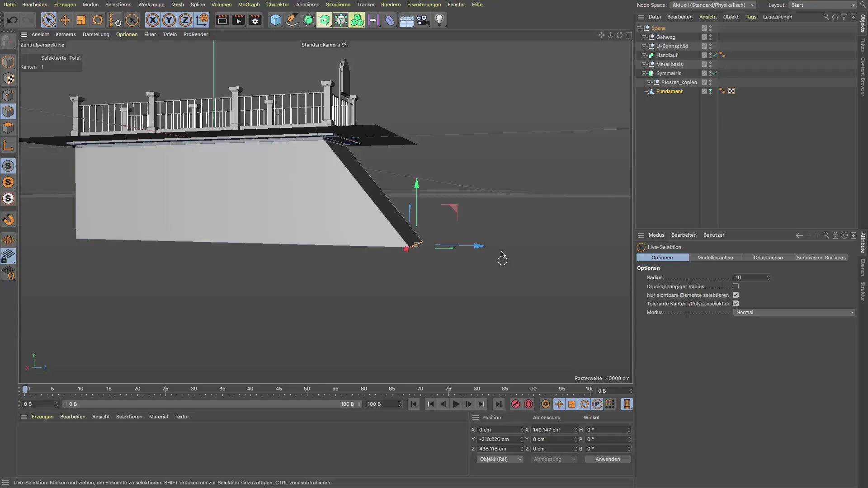Open viewport Filter menu
868x488 pixels.
pos(150,34)
